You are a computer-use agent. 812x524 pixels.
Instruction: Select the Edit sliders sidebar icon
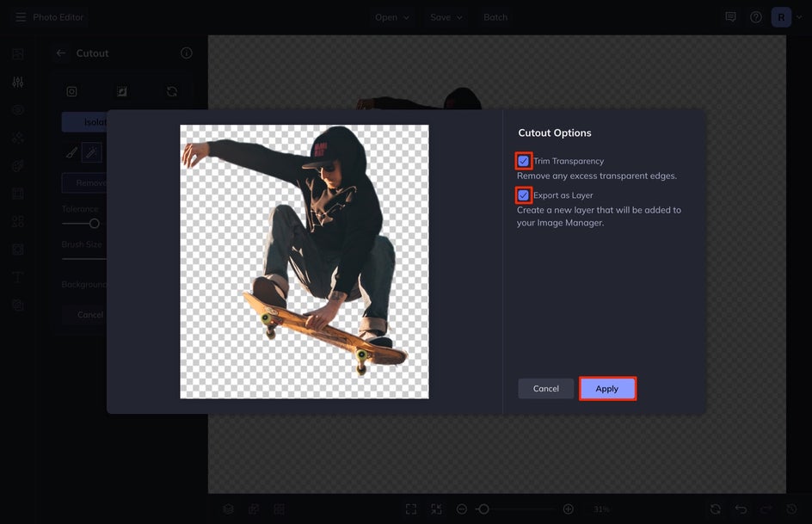point(18,82)
